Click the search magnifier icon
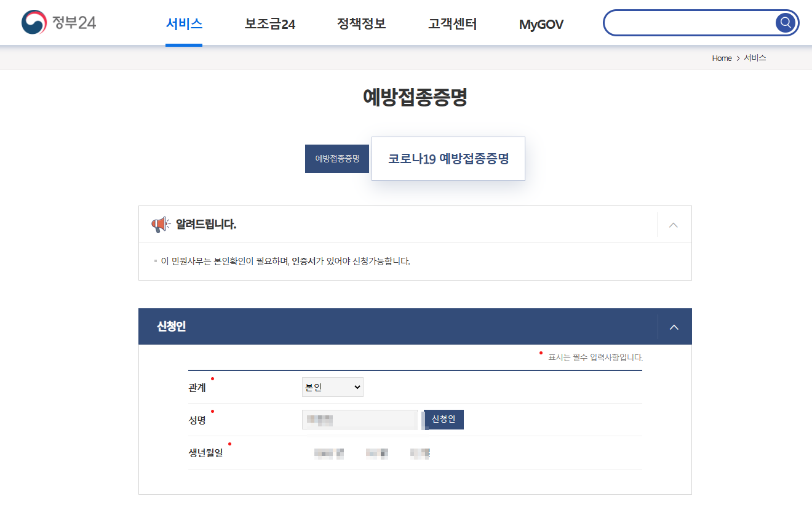This screenshot has height=507, width=812. point(786,22)
